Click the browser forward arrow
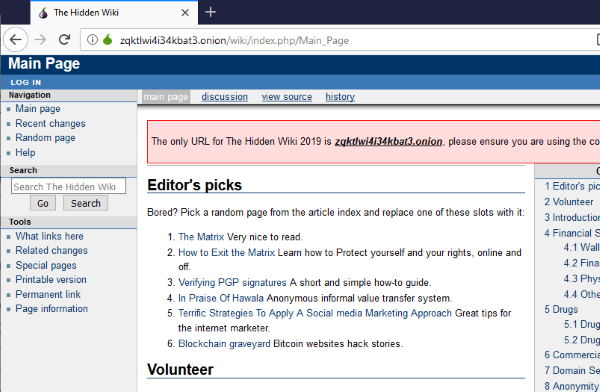 tap(40, 39)
